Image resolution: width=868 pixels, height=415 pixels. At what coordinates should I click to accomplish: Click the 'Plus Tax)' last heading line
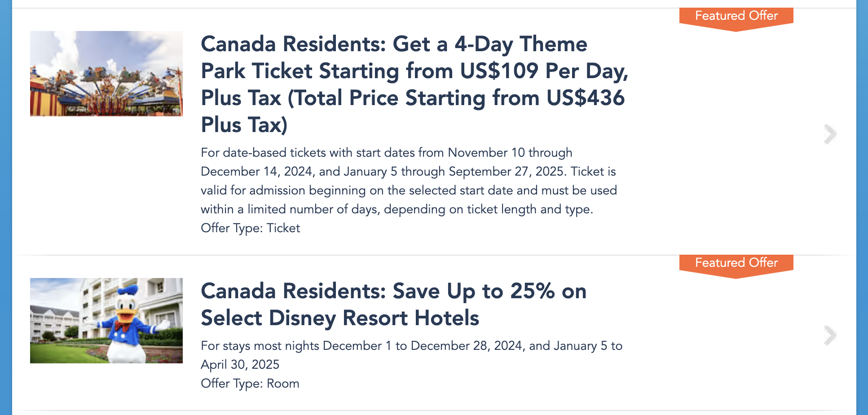pyautogui.click(x=244, y=125)
